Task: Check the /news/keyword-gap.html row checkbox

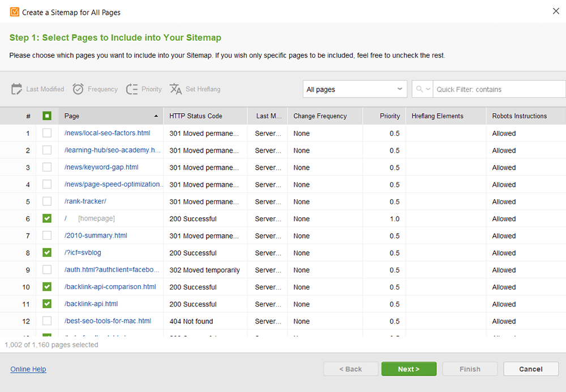Action: click(x=47, y=167)
